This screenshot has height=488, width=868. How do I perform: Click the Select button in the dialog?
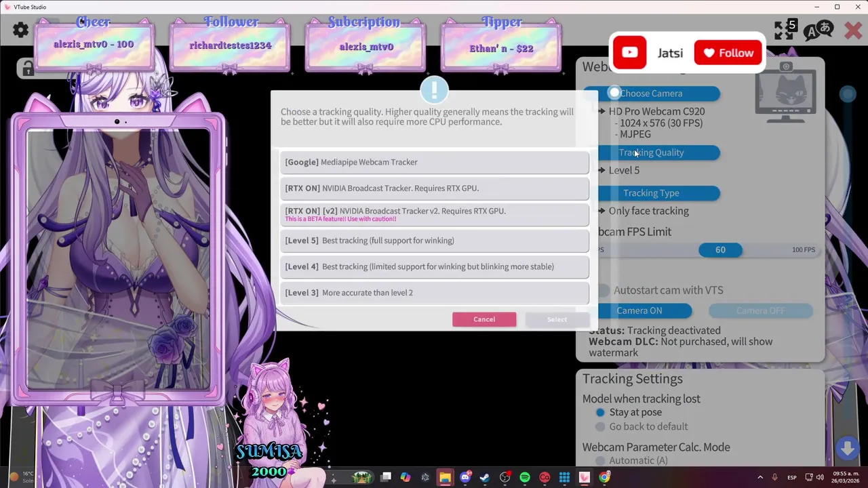point(557,319)
